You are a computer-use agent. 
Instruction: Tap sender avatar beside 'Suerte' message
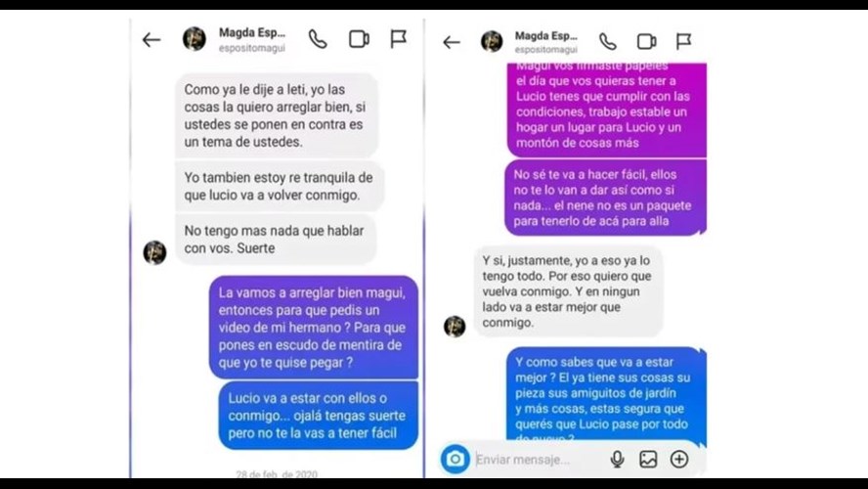click(155, 252)
